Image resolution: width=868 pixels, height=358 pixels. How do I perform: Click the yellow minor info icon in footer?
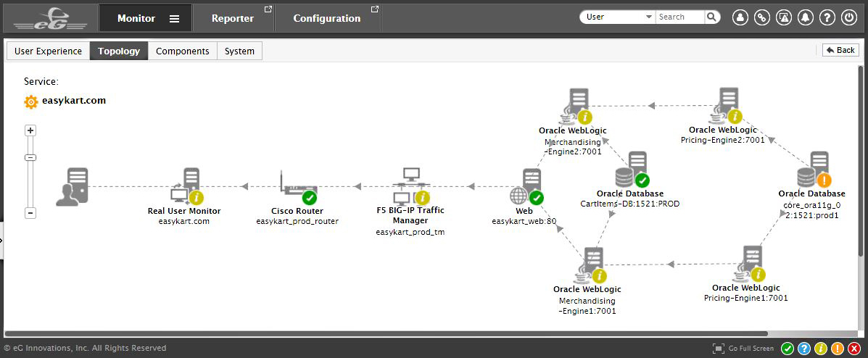coord(821,349)
